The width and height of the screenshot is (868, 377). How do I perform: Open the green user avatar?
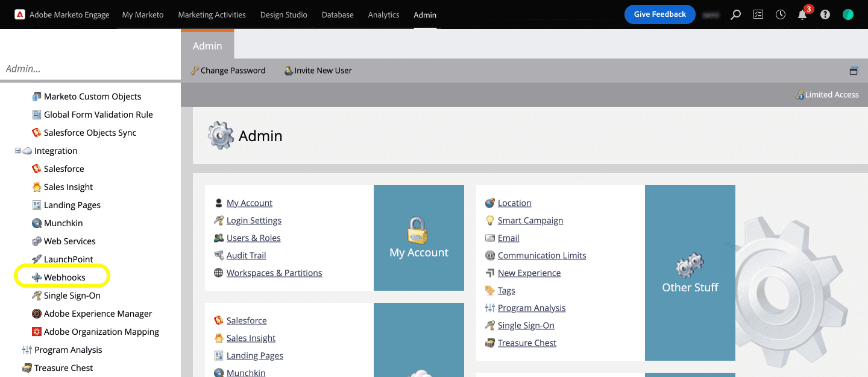(848, 14)
